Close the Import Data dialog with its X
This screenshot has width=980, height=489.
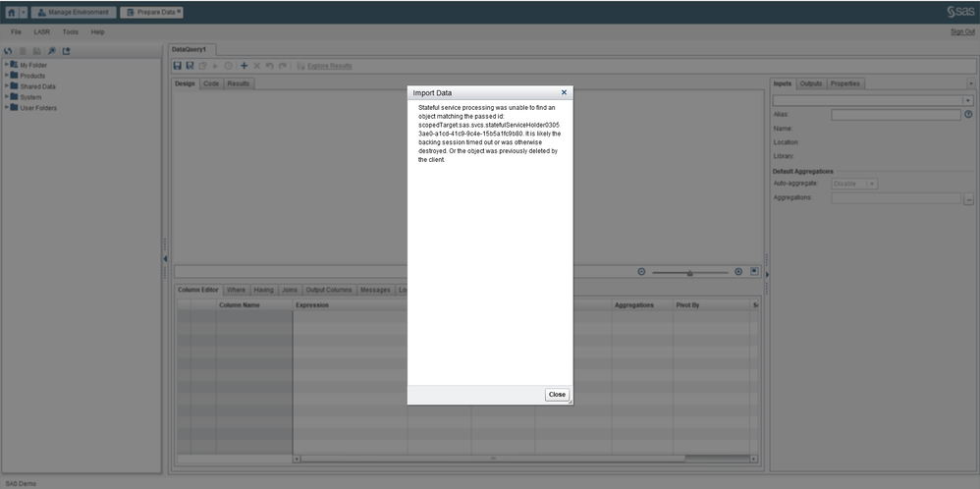pyautogui.click(x=564, y=92)
